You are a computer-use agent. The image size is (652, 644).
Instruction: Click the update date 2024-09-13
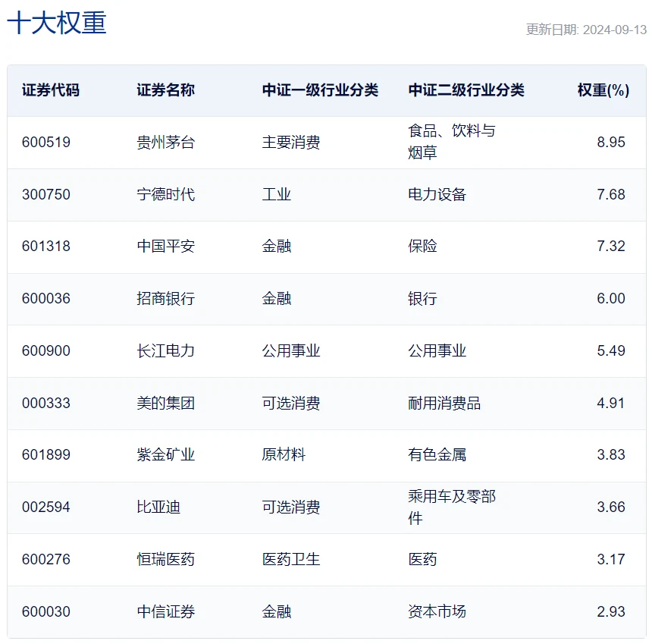click(x=615, y=30)
